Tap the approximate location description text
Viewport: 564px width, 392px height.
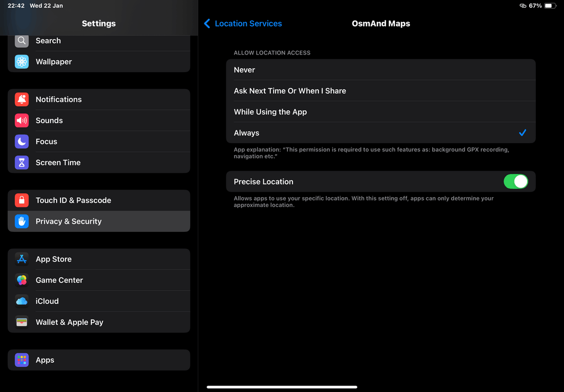coord(364,202)
